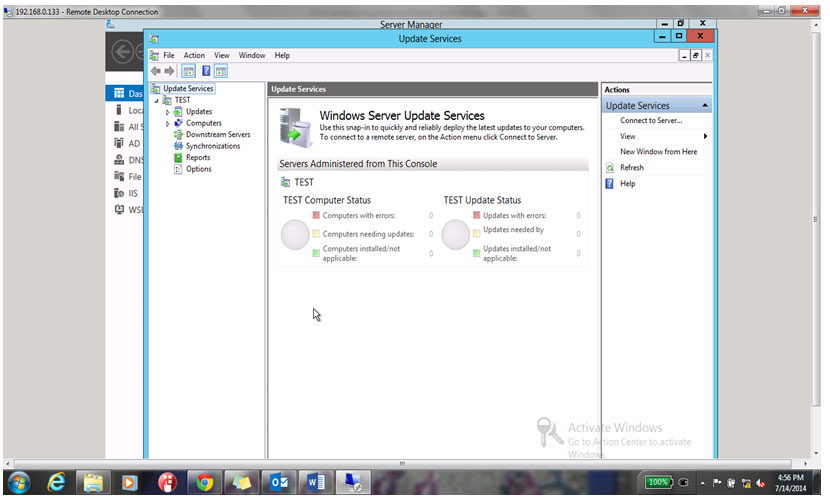Open the File menu
The image size is (830, 497).
pyautogui.click(x=169, y=55)
